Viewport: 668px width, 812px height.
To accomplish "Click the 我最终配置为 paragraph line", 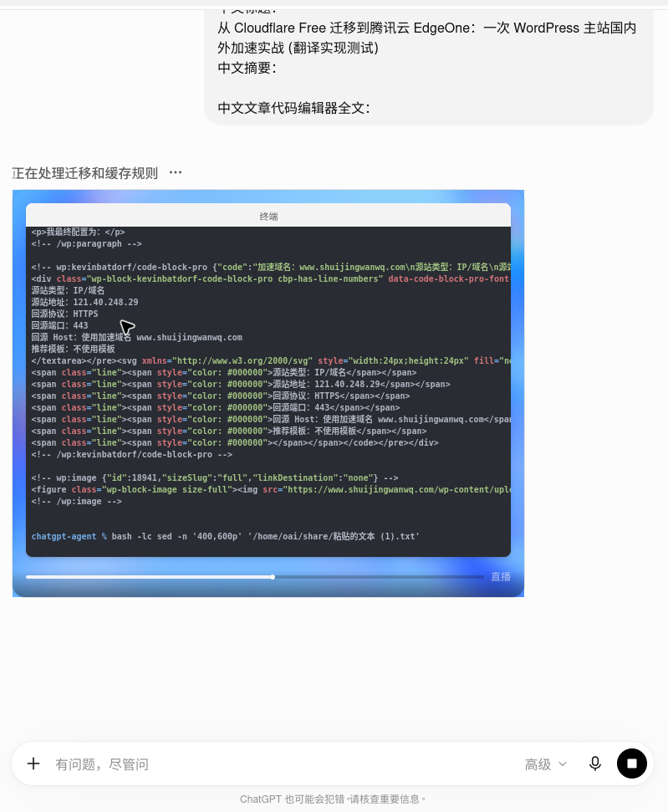I will click(x=78, y=232).
